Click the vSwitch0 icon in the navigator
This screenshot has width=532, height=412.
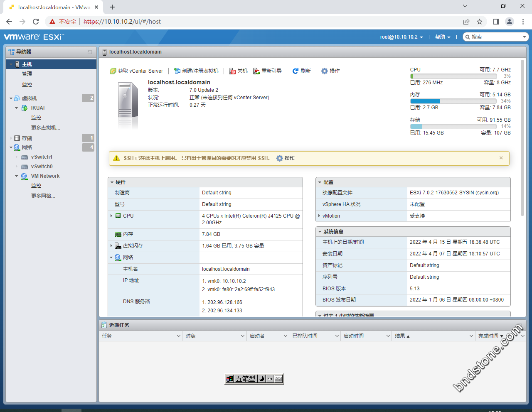tap(25, 167)
